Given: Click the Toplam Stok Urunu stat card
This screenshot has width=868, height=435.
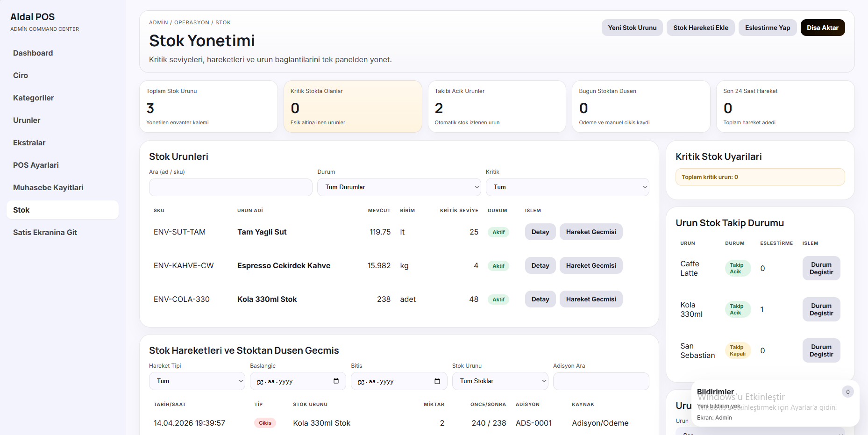Looking at the screenshot, I should click(208, 107).
